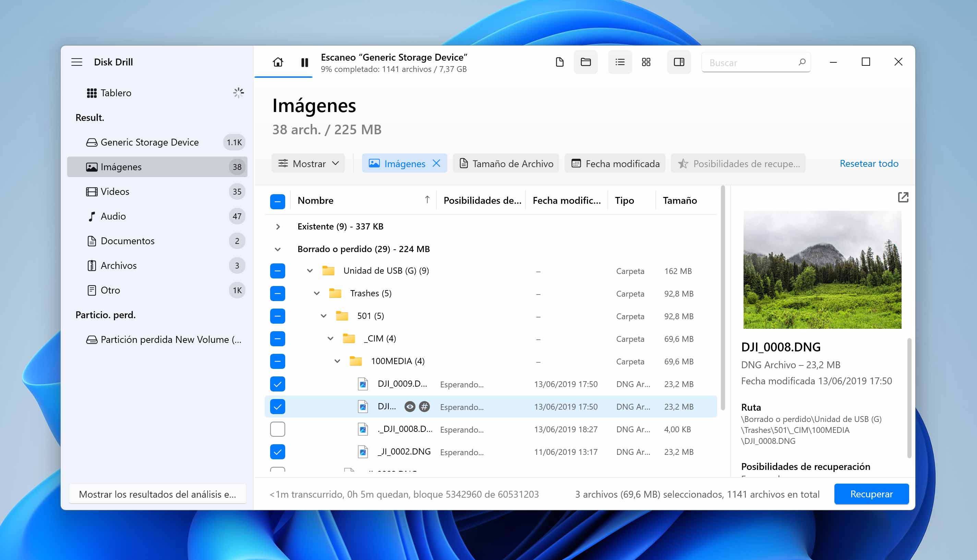The width and height of the screenshot is (977, 560).
Task: Uncheck the _JI_0002.DNG file
Action: (x=278, y=452)
